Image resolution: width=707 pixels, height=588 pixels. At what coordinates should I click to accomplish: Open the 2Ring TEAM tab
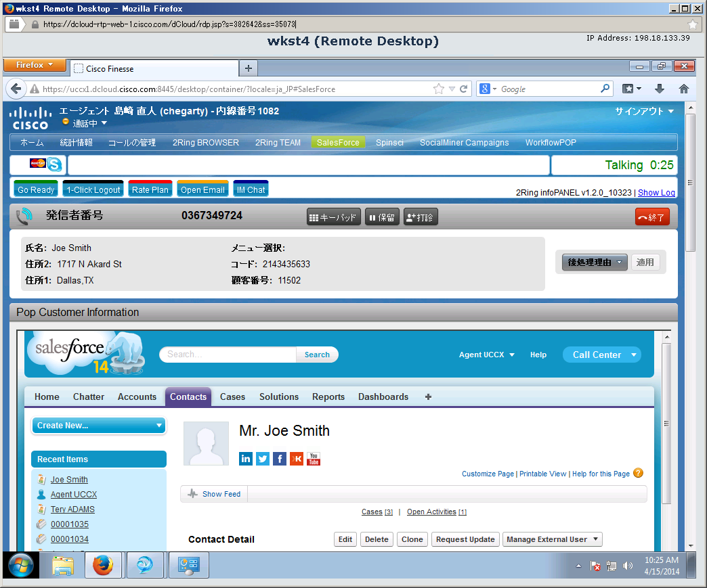point(278,143)
